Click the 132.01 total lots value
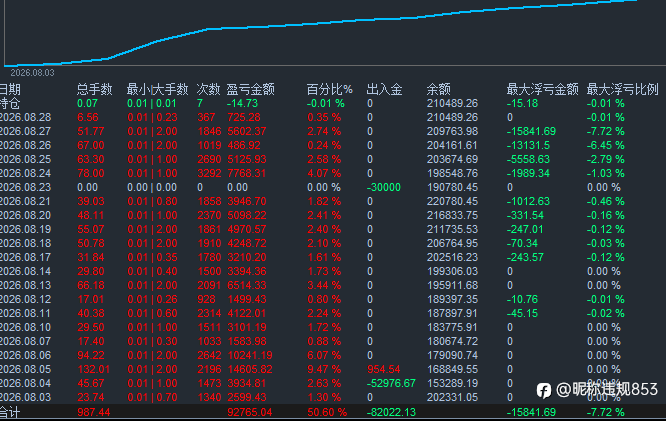This screenshot has height=421, width=666. pyautogui.click(x=93, y=370)
